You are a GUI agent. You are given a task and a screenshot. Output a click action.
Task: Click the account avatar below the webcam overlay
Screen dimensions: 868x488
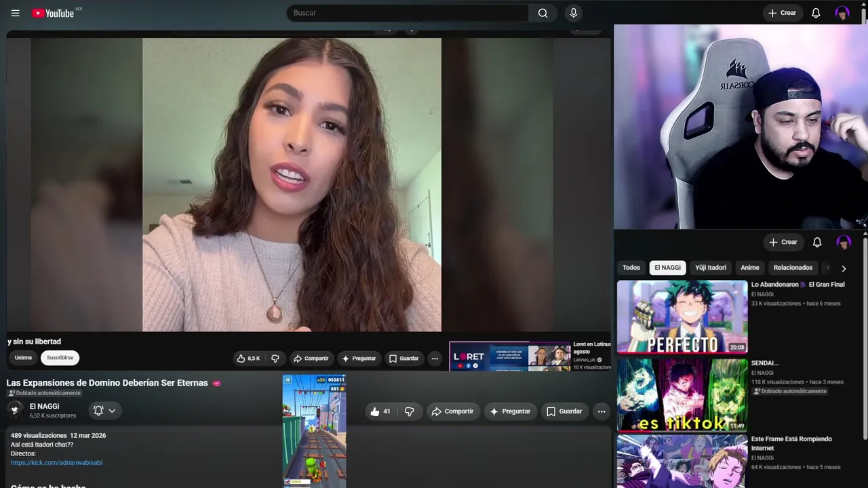click(x=844, y=242)
